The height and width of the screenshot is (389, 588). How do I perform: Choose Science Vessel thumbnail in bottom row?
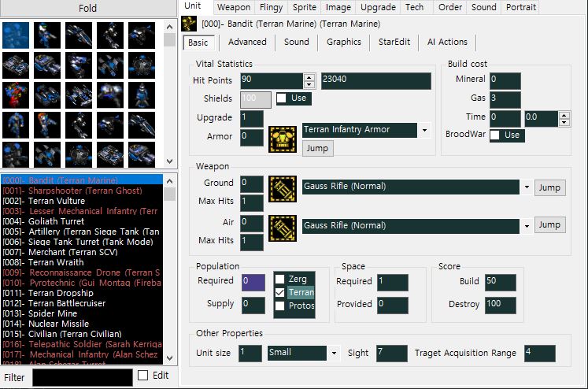coord(79,154)
